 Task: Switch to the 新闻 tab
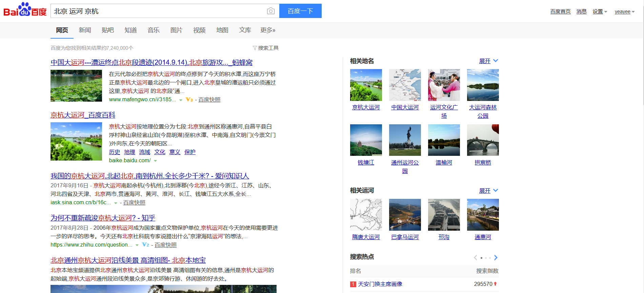85,30
